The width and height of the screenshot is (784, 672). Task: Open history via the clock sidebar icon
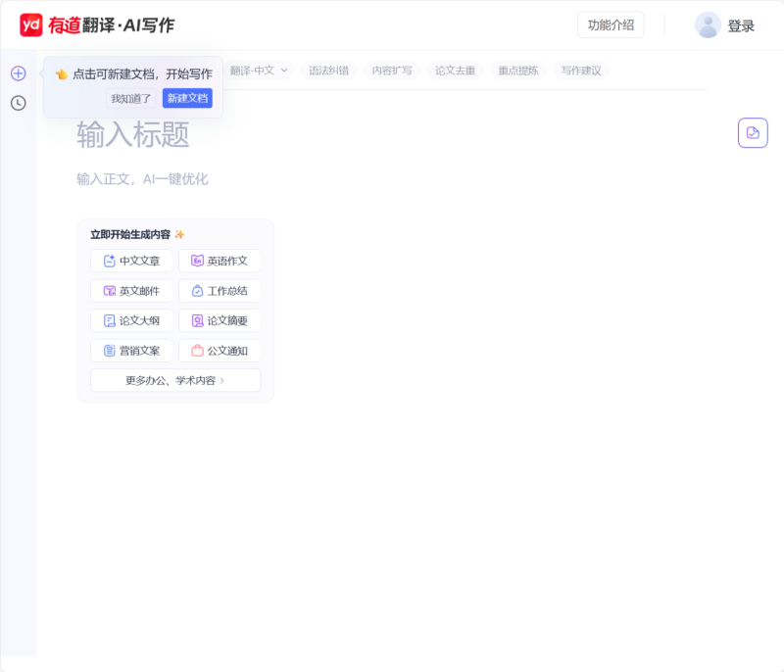point(18,103)
